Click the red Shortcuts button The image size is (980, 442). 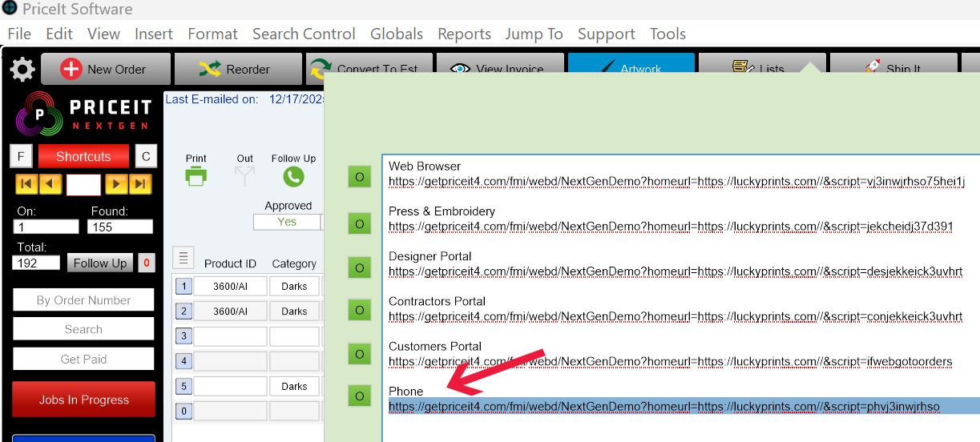[x=83, y=156]
